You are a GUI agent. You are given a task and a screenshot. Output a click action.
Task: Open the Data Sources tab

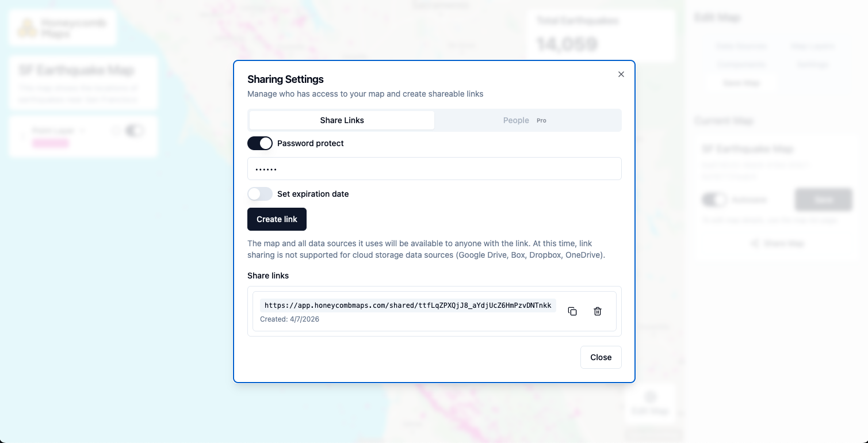[741, 46]
